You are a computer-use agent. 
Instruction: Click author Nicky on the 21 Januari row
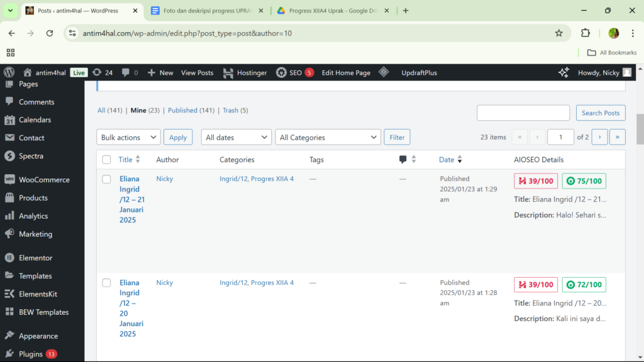point(164,178)
